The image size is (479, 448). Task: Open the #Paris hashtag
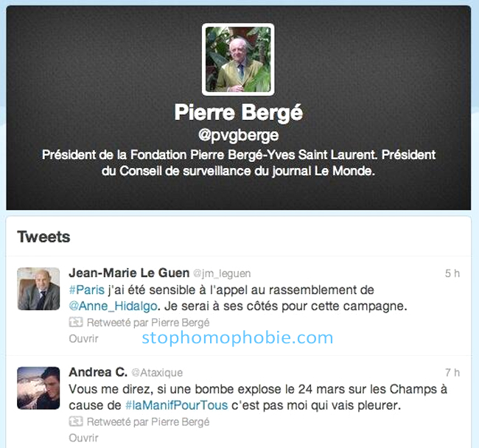click(87, 290)
